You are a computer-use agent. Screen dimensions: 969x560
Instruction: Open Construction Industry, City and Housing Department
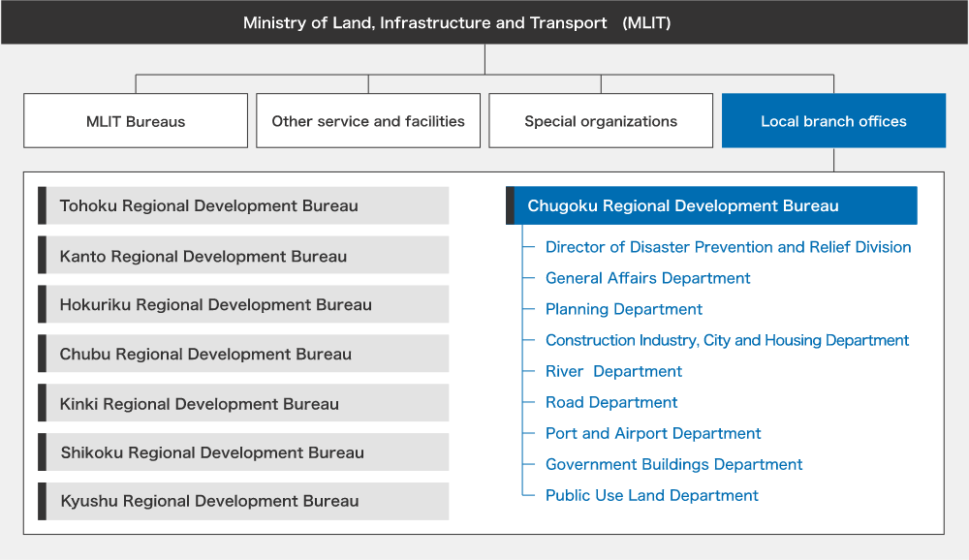pyautogui.click(x=727, y=340)
